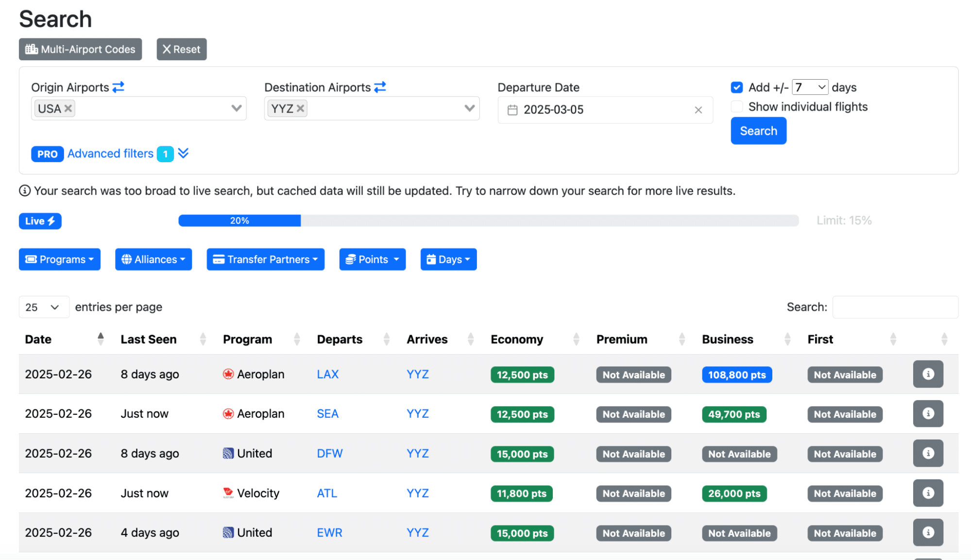Viewport: 971px width, 560px height.
Task: Clear the departure date with X
Action: point(698,110)
